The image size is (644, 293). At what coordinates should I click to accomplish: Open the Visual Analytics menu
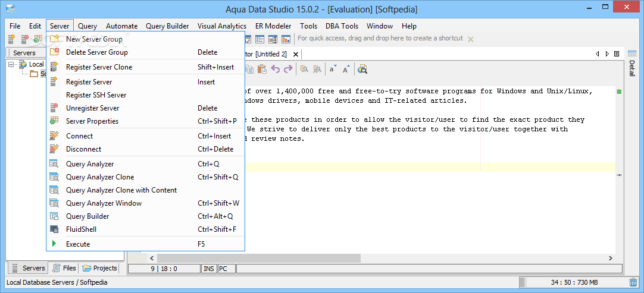coord(222,26)
